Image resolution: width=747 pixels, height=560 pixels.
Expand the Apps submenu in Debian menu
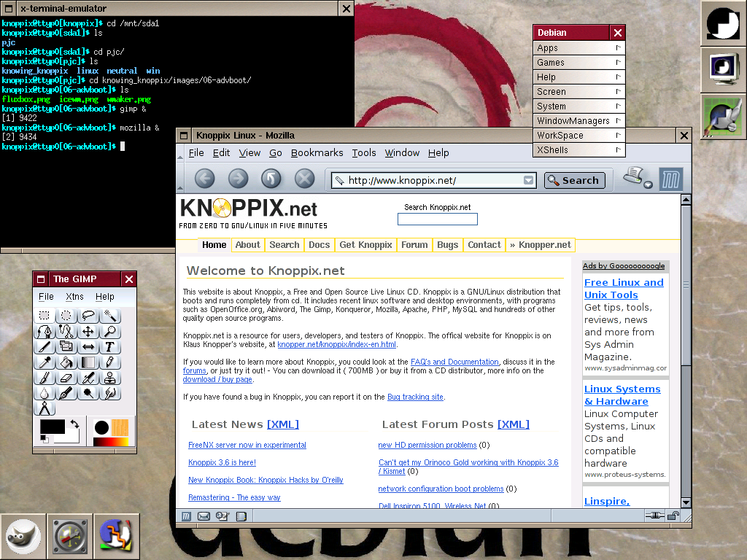pyautogui.click(x=578, y=48)
